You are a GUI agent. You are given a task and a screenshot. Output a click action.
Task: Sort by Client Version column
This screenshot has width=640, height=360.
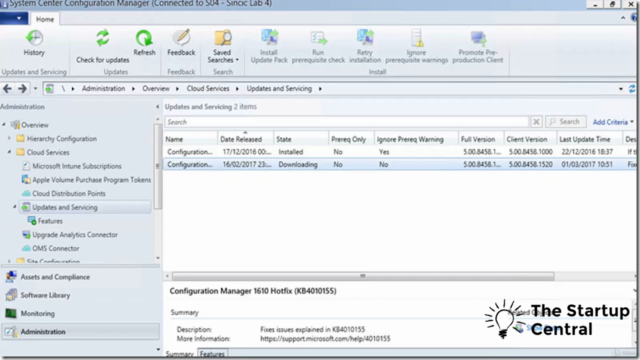pyautogui.click(x=530, y=139)
